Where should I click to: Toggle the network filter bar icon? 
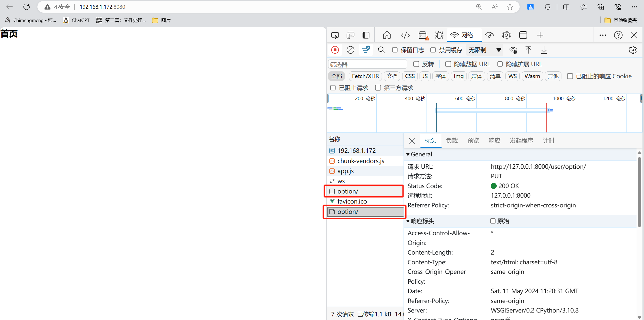tap(366, 50)
